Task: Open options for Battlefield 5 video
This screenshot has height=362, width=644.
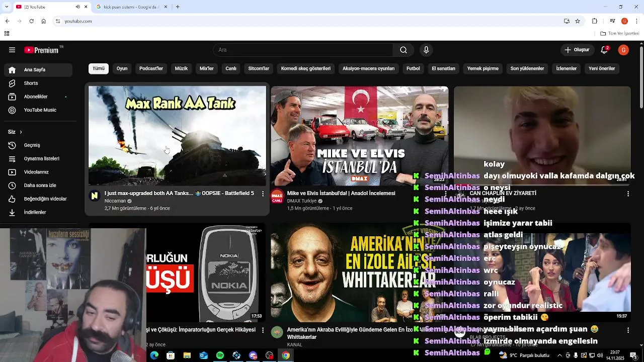Action: [263, 194]
